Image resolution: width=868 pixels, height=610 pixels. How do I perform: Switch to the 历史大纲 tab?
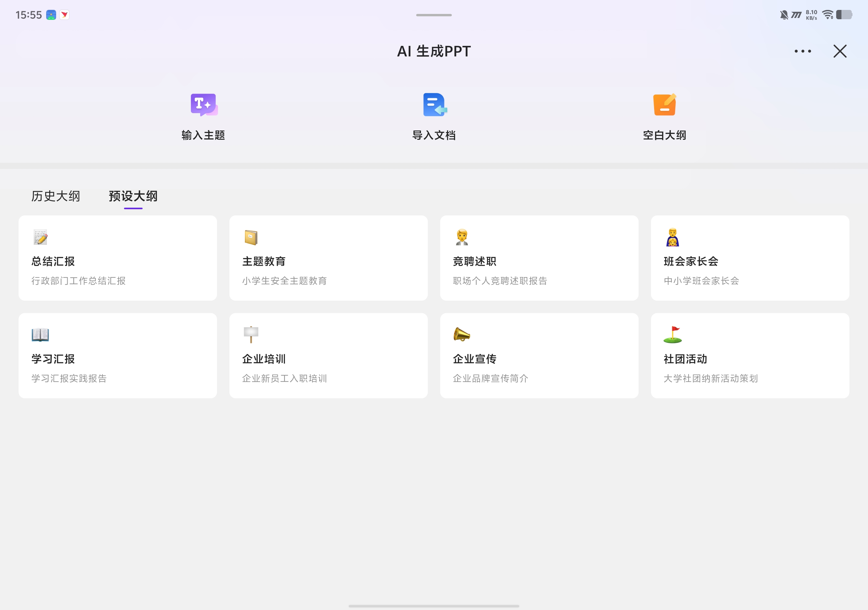pyautogui.click(x=55, y=196)
